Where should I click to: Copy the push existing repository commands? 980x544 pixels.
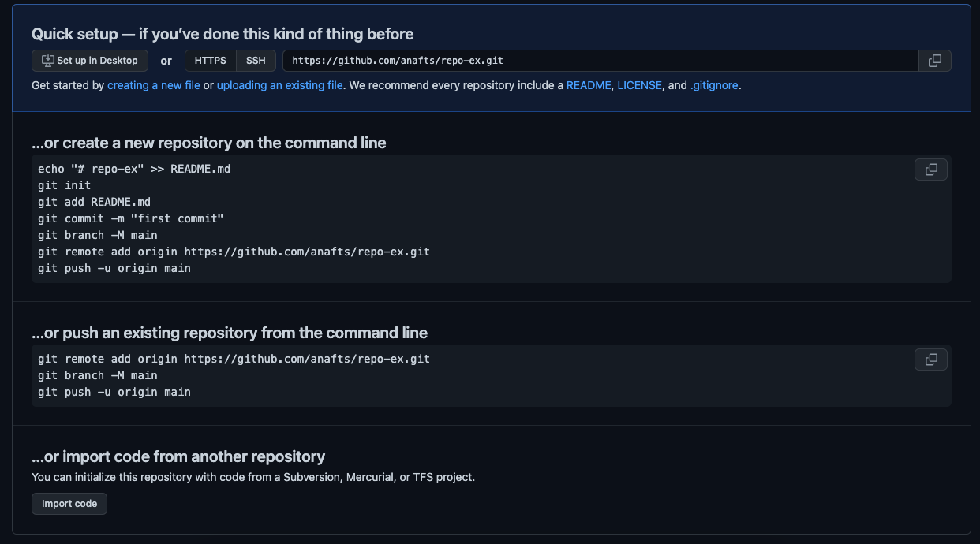pyautogui.click(x=930, y=359)
